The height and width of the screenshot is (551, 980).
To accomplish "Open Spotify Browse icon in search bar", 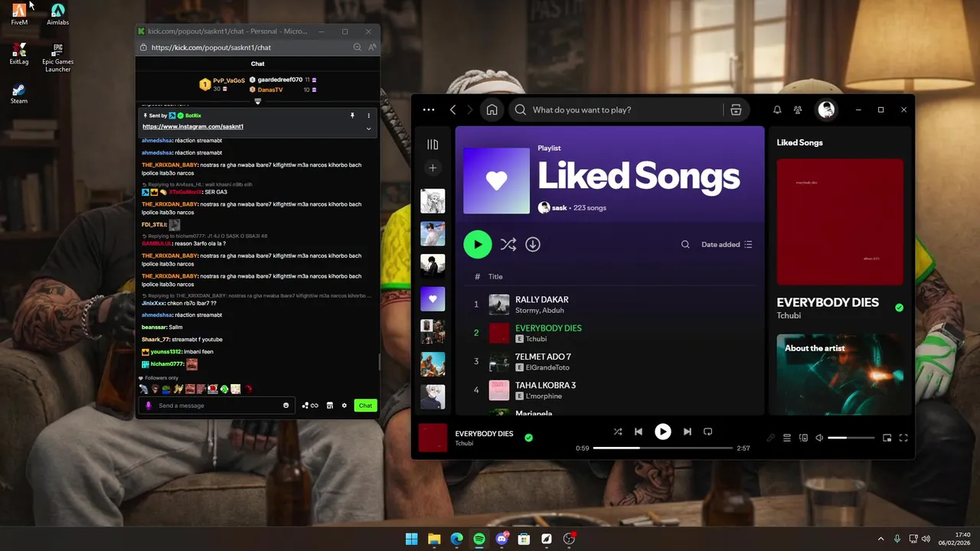I will click(x=736, y=109).
